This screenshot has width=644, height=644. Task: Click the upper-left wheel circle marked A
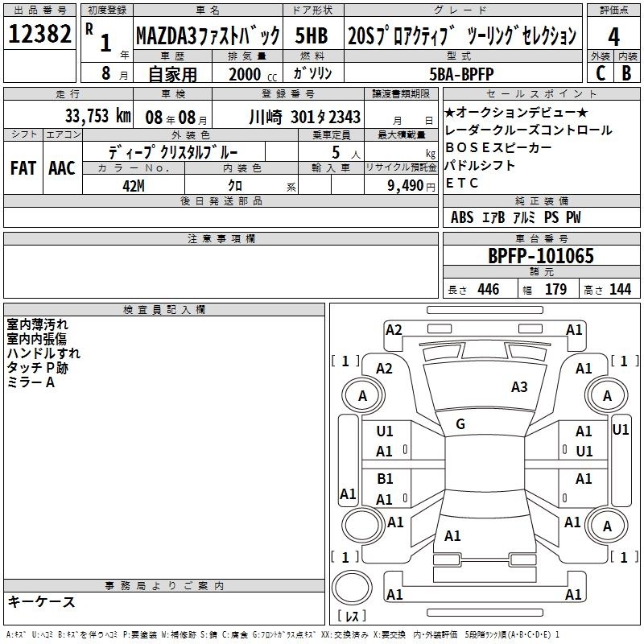(362, 395)
